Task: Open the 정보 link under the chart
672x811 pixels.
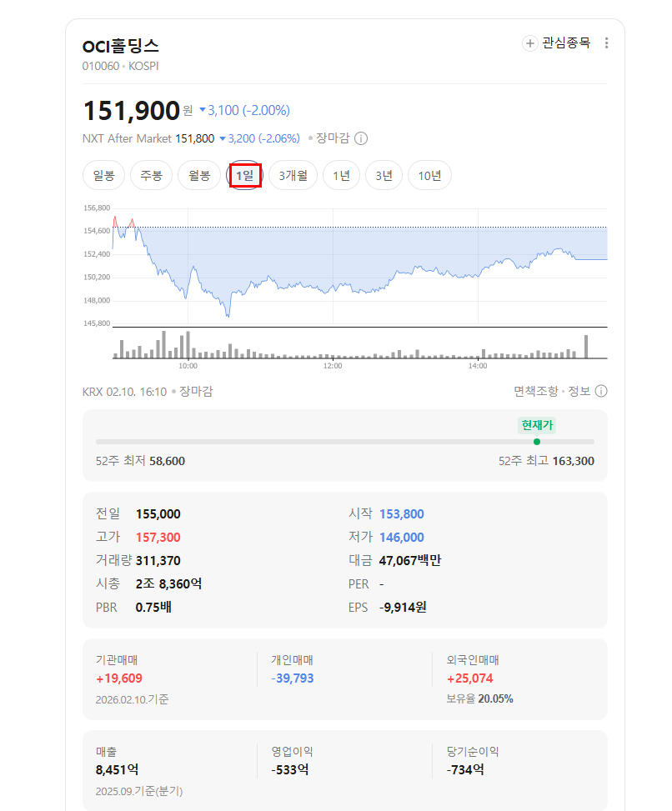Action: tap(579, 391)
